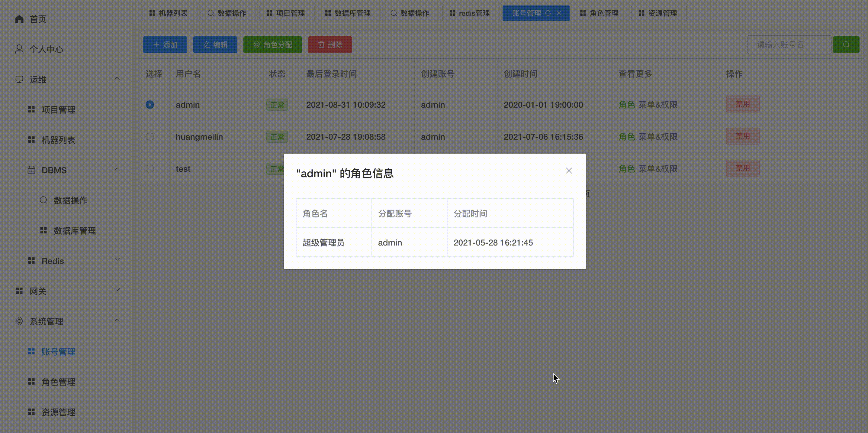Click the green search magnifier icon
Screen dimensions: 868x433
coord(846,44)
